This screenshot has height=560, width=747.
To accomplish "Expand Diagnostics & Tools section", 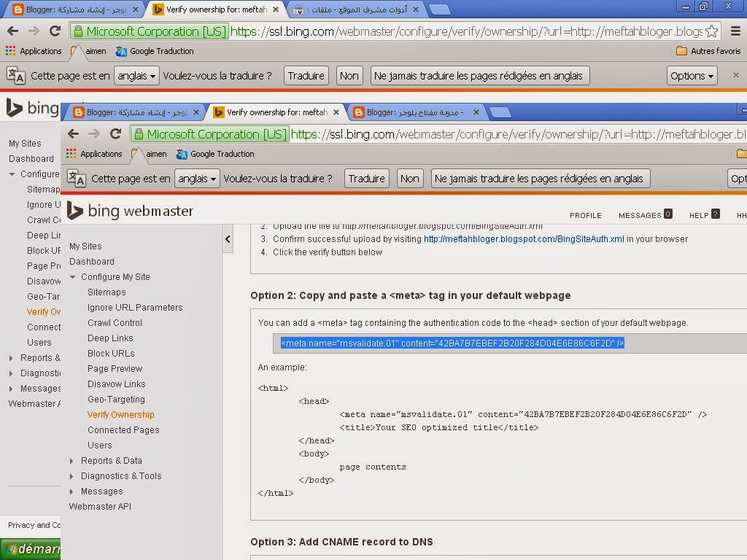I will click(72, 476).
